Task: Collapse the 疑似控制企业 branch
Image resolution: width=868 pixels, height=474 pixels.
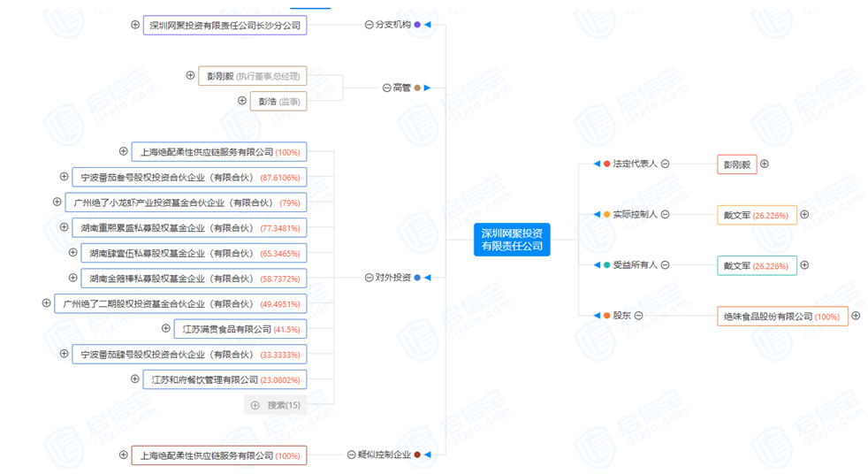Action: (351, 455)
